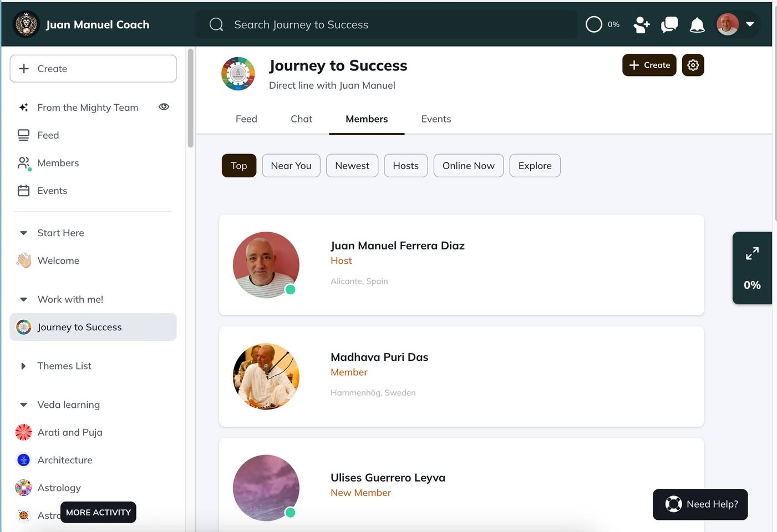This screenshot has height=532, width=777.
Task: Click the invite members icon
Action: tap(642, 25)
